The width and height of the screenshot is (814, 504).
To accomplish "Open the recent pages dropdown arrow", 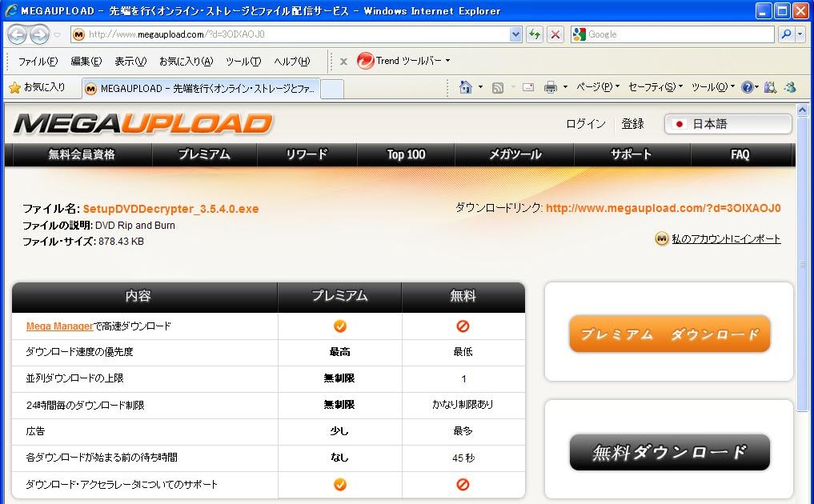I will [57, 34].
